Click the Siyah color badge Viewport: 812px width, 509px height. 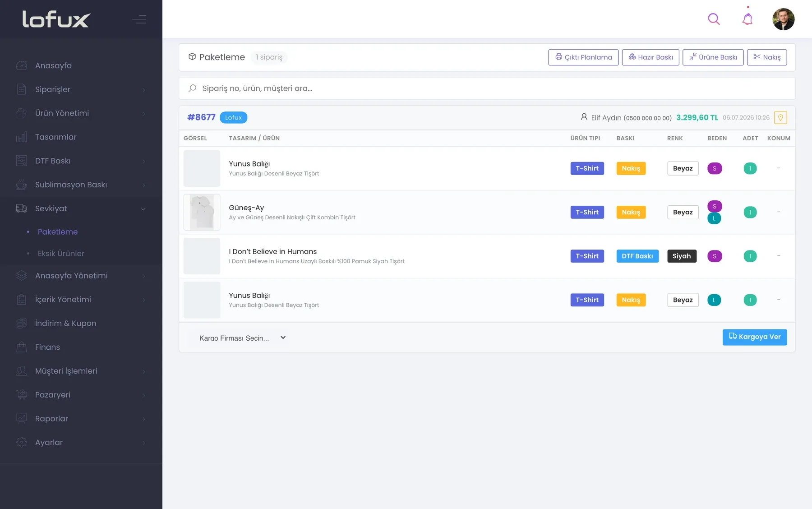[x=682, y=256]
